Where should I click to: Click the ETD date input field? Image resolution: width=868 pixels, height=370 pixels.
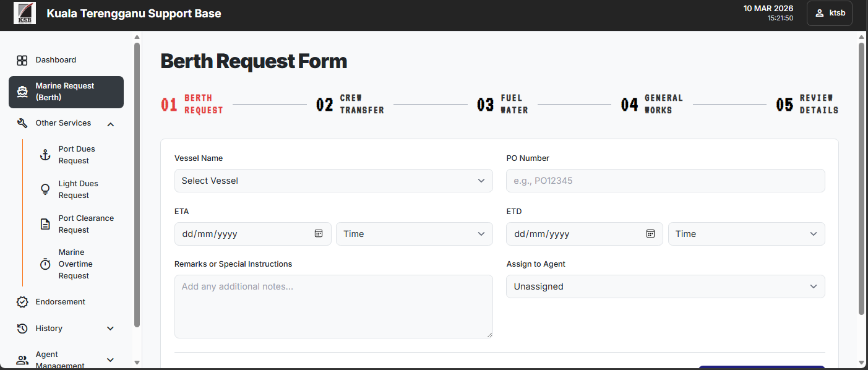(585, 234)
